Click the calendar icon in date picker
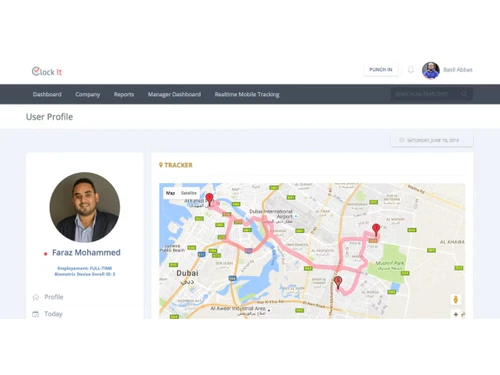 tap(402, 140)
